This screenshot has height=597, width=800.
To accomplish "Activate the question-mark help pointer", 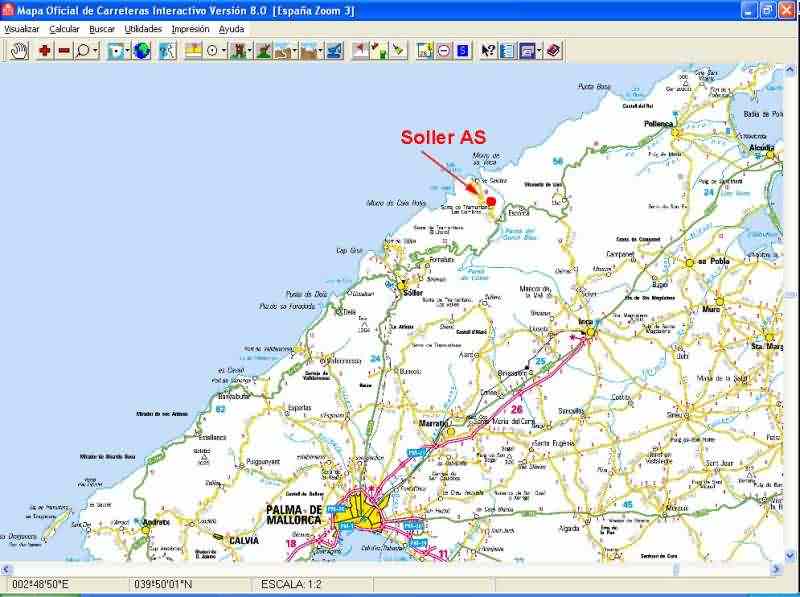I will coord(488,51).
